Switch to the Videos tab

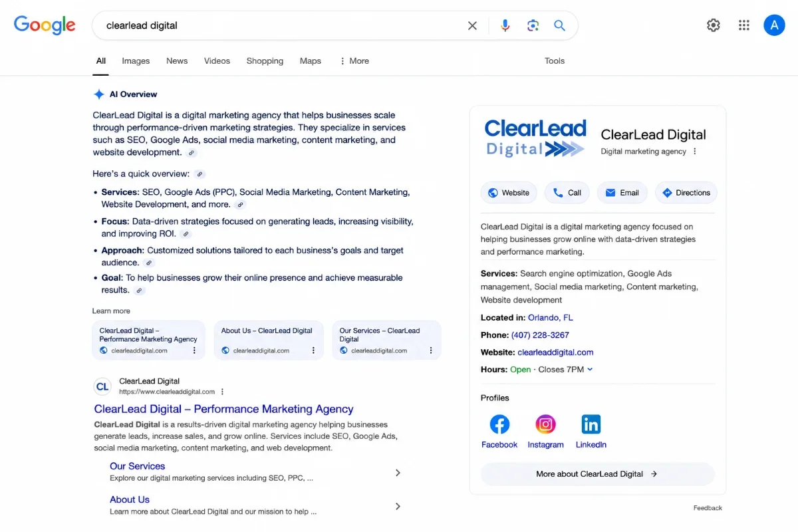217,61
